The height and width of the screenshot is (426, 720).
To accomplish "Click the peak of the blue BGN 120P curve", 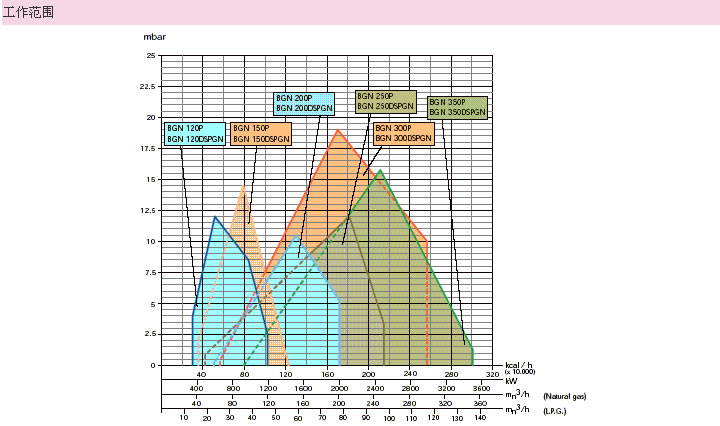I will (x=215, y=216).
